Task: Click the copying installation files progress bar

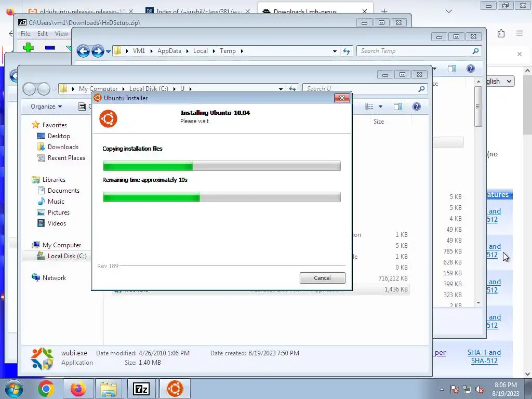Action: (x=221, y=166)
